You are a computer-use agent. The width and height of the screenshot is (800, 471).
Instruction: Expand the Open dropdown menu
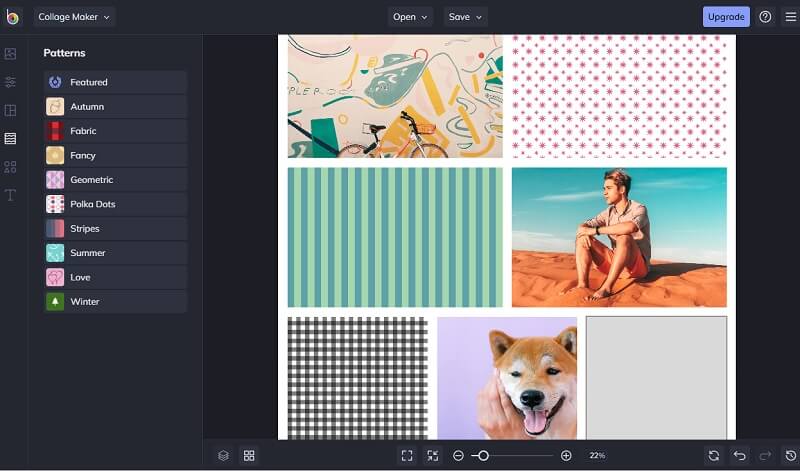pyautogui.click(x=410, y=17)
